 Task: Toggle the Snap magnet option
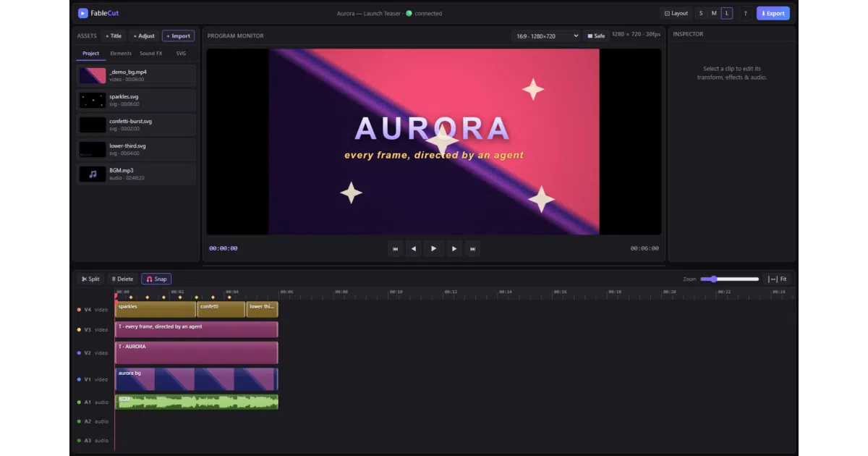pos(156,279)
